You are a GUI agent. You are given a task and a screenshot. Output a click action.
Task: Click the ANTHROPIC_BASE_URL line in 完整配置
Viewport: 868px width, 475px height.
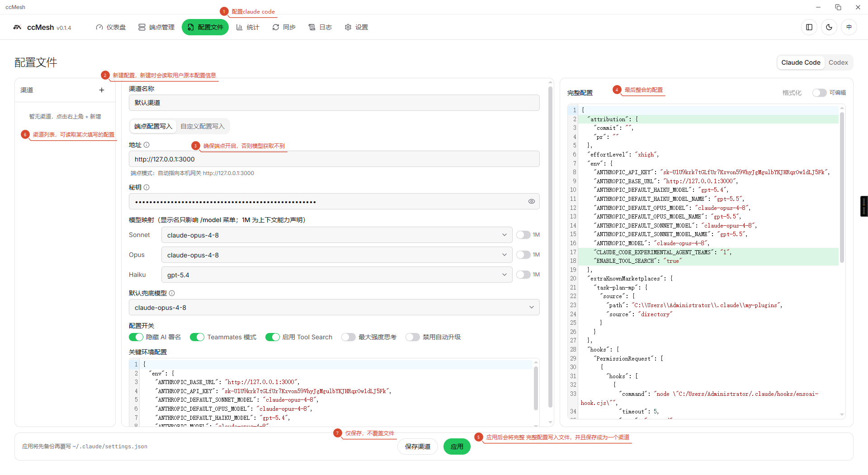pyautogui.click(x=665, y=181)
